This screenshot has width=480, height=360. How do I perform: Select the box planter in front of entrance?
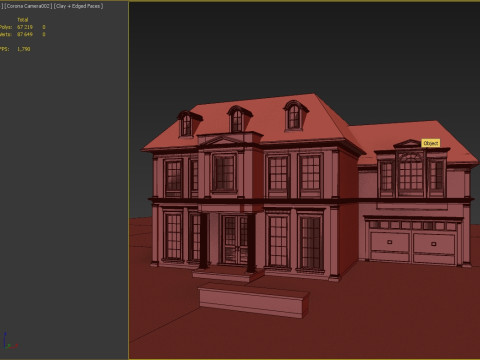[x=254, y=300]
